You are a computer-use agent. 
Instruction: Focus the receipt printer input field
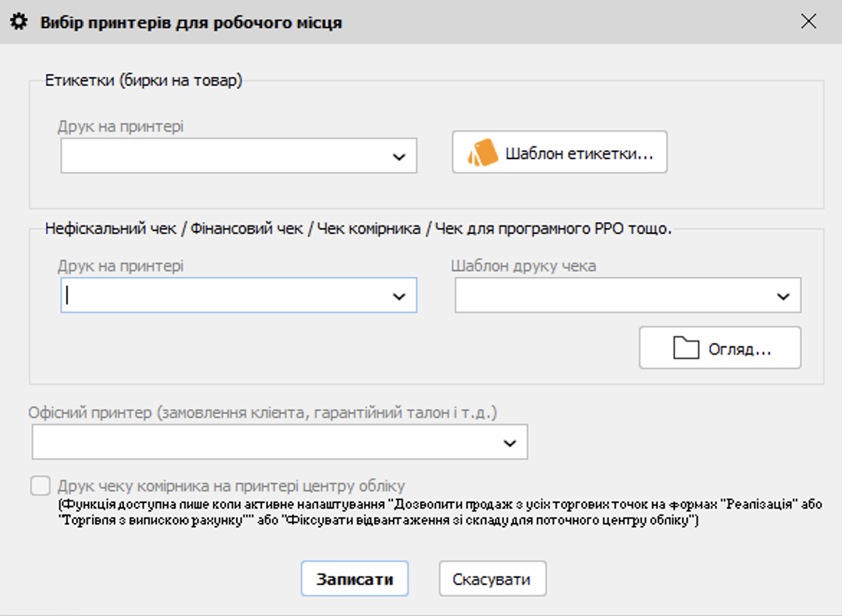[223, 296]
